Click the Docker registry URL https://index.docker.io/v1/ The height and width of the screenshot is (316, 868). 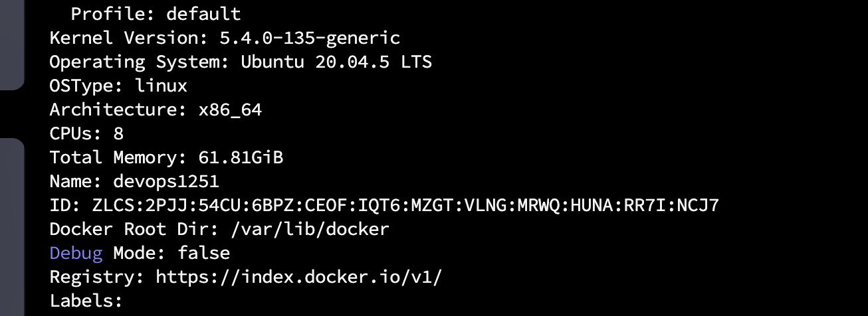tap(298, 277)
